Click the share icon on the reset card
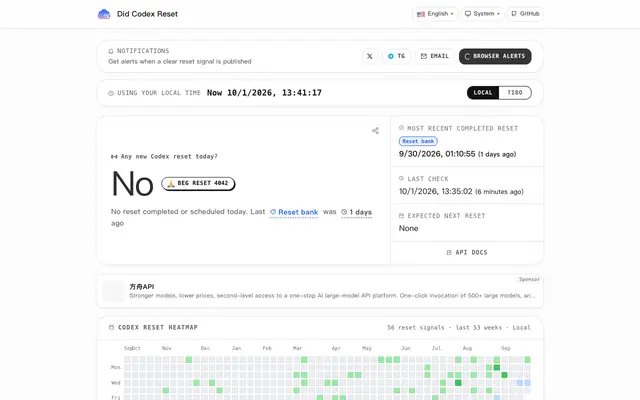 [x=376, y=131]
